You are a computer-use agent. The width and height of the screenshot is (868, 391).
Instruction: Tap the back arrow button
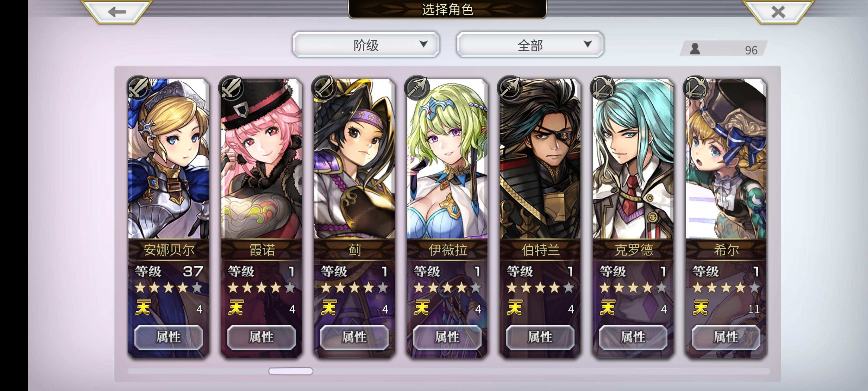(x=117, y=12)
